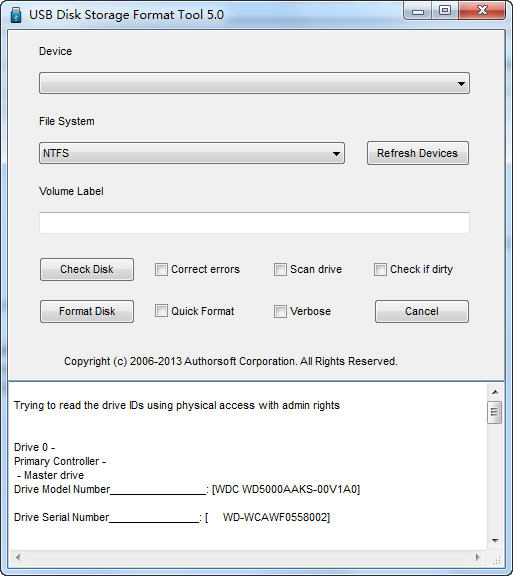
Task: Click the 'Primary Controller -' log line
Action: [60, 461]
